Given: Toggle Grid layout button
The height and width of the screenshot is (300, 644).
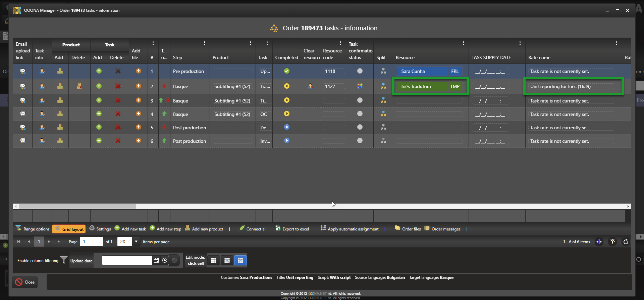Looking at the screenshot, I should point(69,229).
